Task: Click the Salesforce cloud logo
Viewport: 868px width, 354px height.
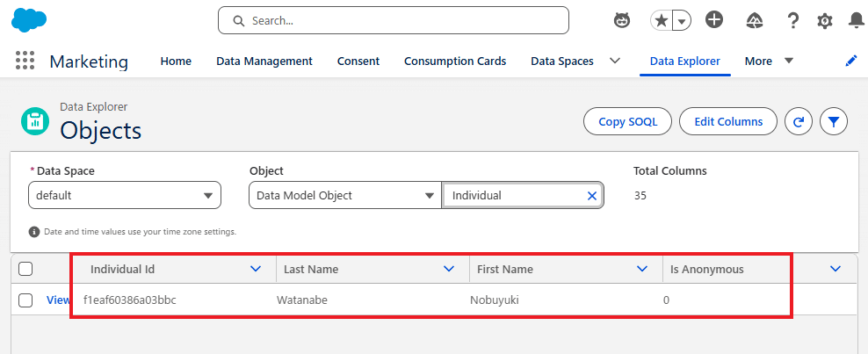Action: 29,20
